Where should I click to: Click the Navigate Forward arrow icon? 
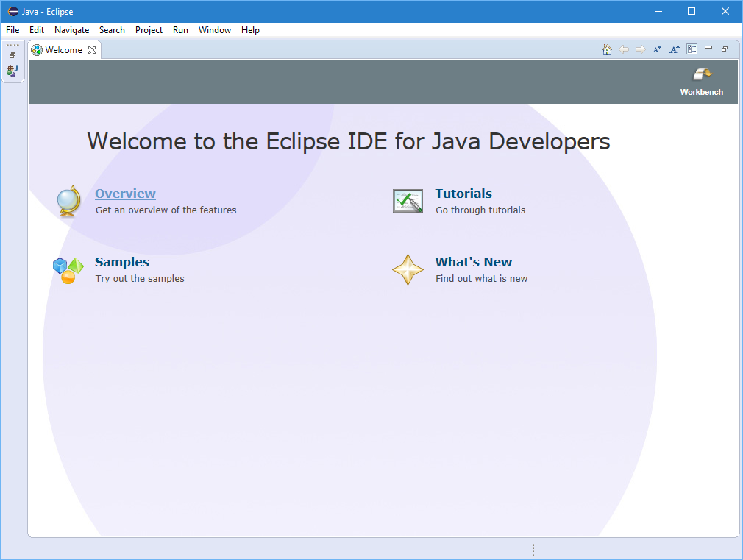641,49
